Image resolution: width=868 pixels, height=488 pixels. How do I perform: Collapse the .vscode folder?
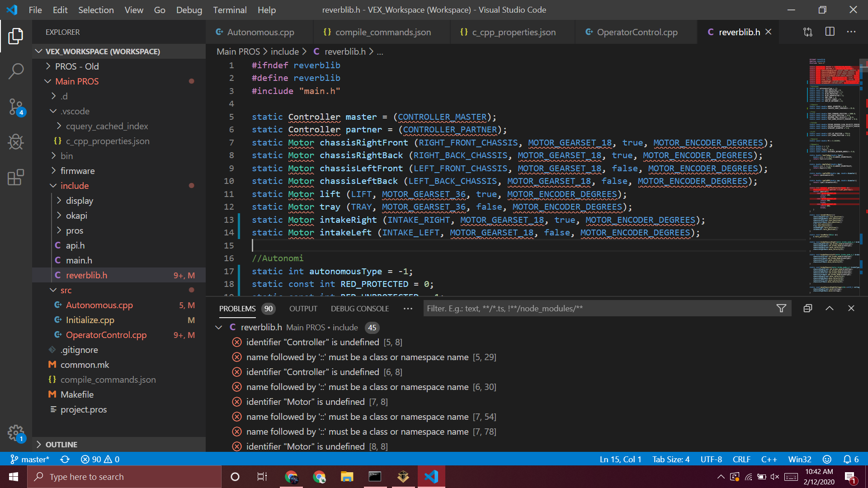tap(54, 111)
